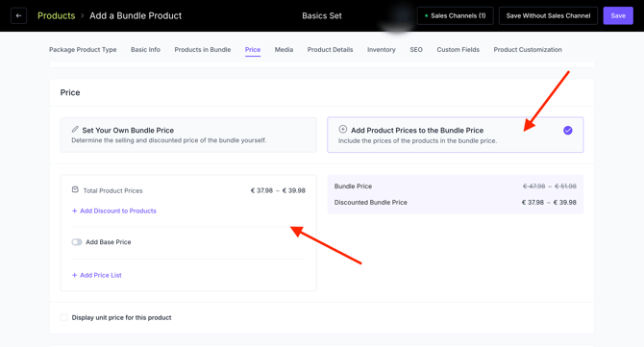Click the Total Product Prices icon

click(75, 189)
